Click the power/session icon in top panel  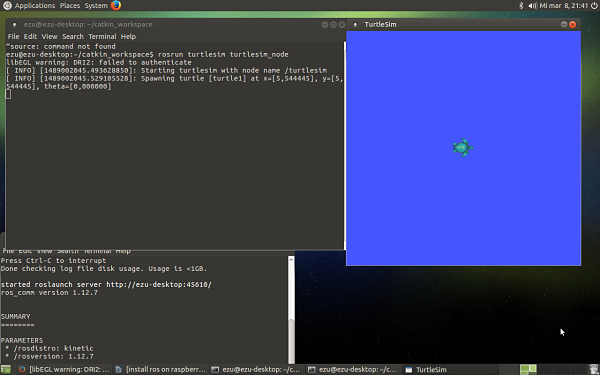tap(594, 5)
